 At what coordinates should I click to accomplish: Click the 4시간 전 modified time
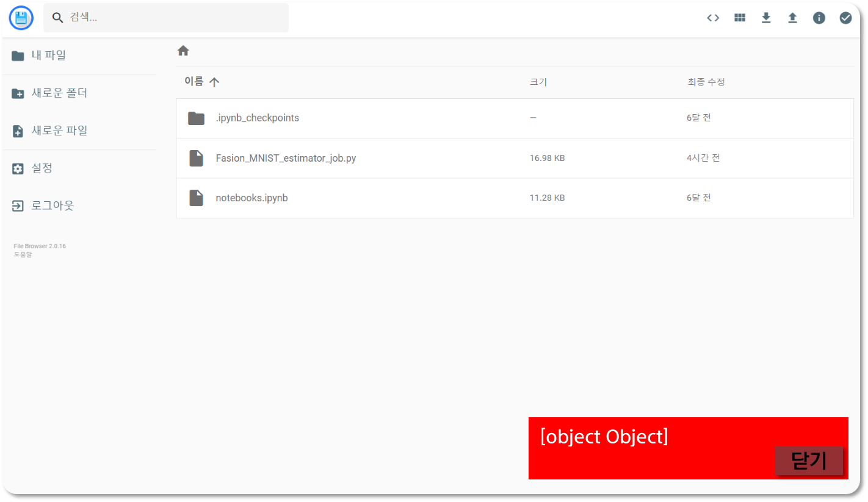[703, 158]
